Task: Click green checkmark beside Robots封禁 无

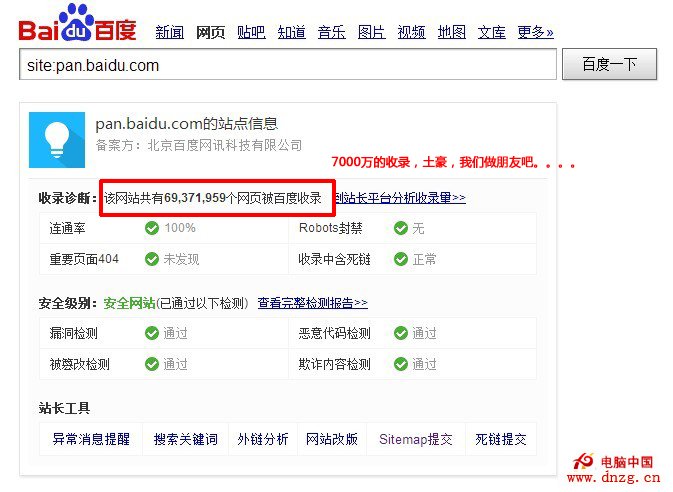Action: coord(401,228)
